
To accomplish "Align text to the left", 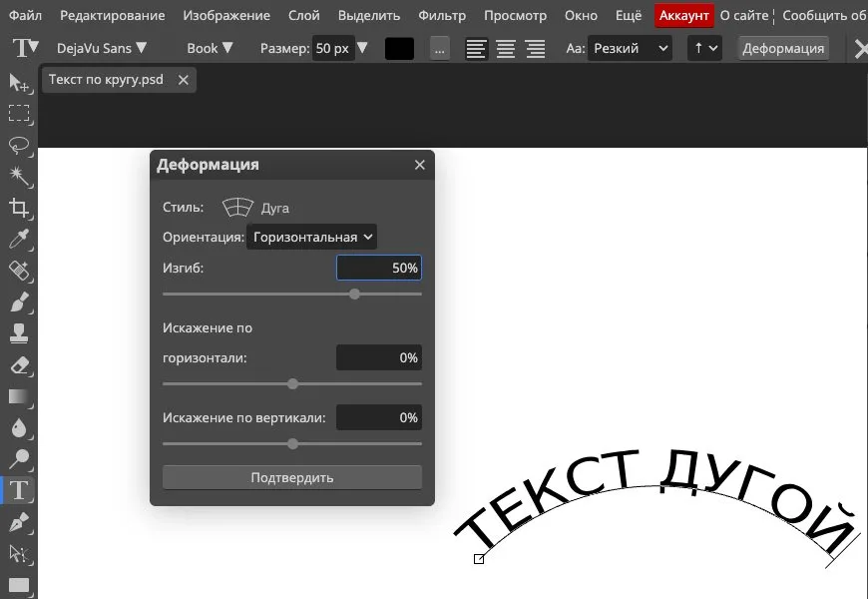I will click(476, 49).
